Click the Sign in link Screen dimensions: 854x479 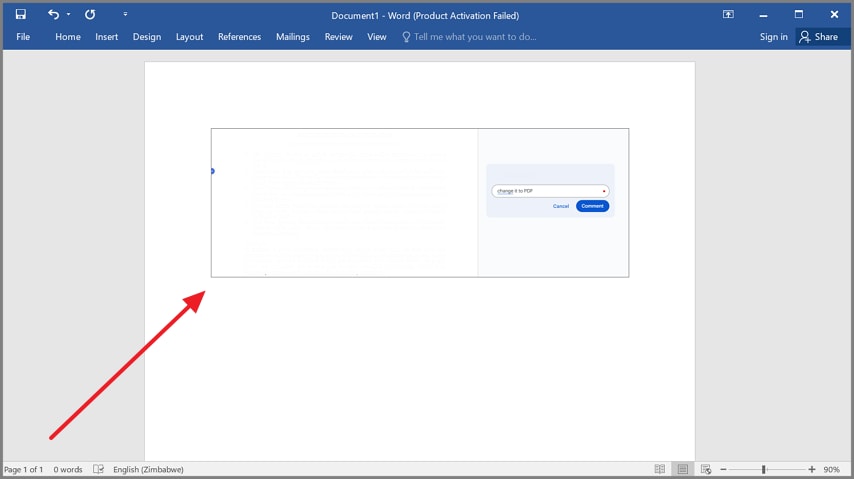[773, 37]
